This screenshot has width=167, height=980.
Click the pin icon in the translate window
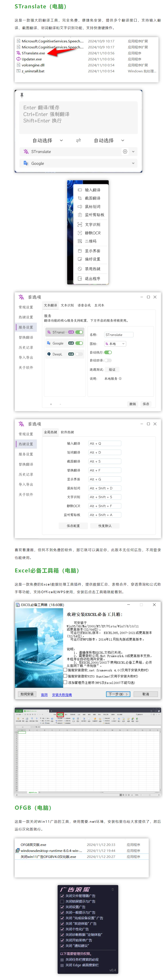click(22, 95)
